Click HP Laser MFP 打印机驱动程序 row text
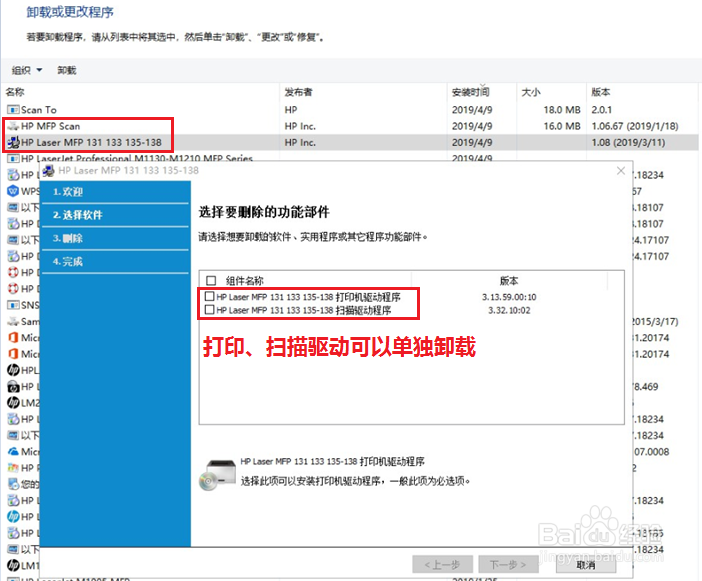The height and width of the screenshot is (581, 702). click(308, 297)
